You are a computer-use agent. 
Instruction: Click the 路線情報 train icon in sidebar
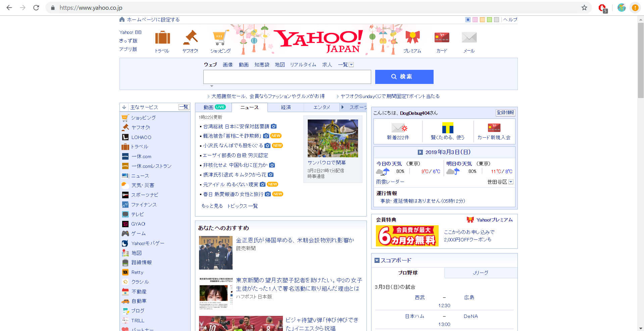click(x=125, y=263)
